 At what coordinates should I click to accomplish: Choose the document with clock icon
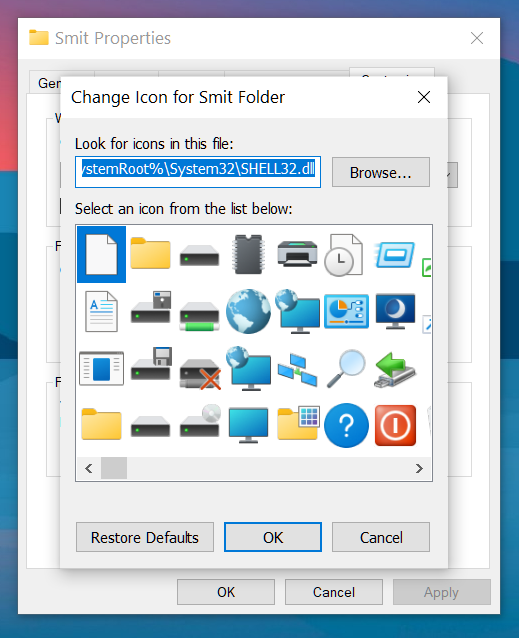click(x=344, y=255)
